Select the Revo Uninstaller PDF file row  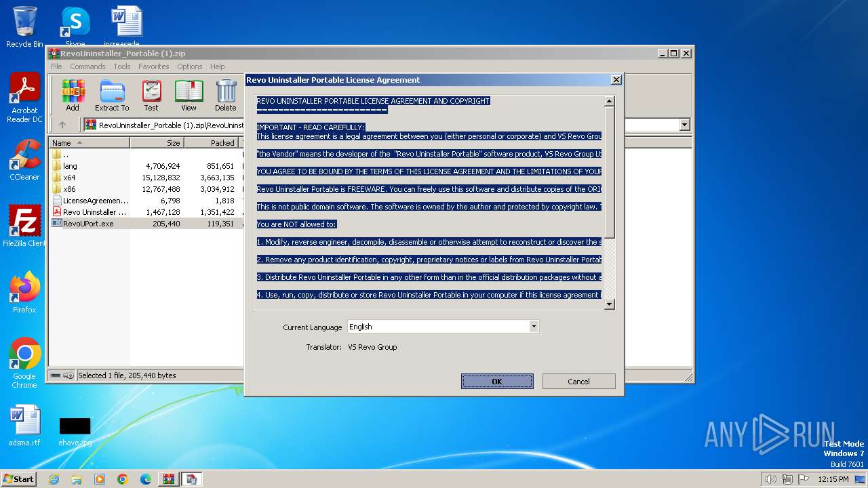pyautogui.click(x=146, y=212)
